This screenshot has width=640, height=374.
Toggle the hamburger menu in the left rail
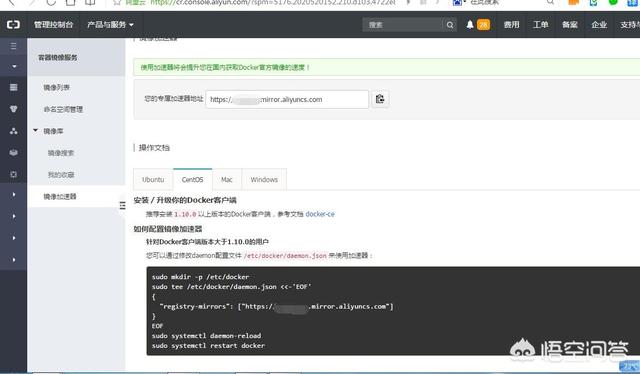[x=13, y=46]
